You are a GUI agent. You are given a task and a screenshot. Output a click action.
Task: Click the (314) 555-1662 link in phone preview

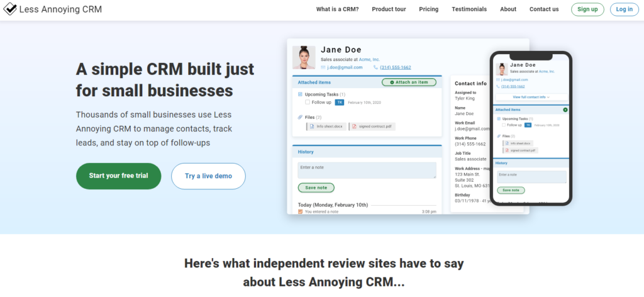click(513, 87)
